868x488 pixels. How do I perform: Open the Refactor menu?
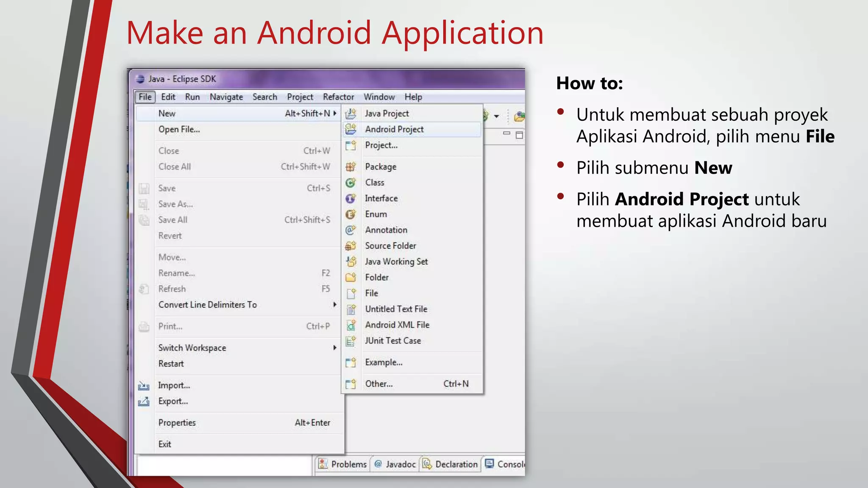click(338, 97)
